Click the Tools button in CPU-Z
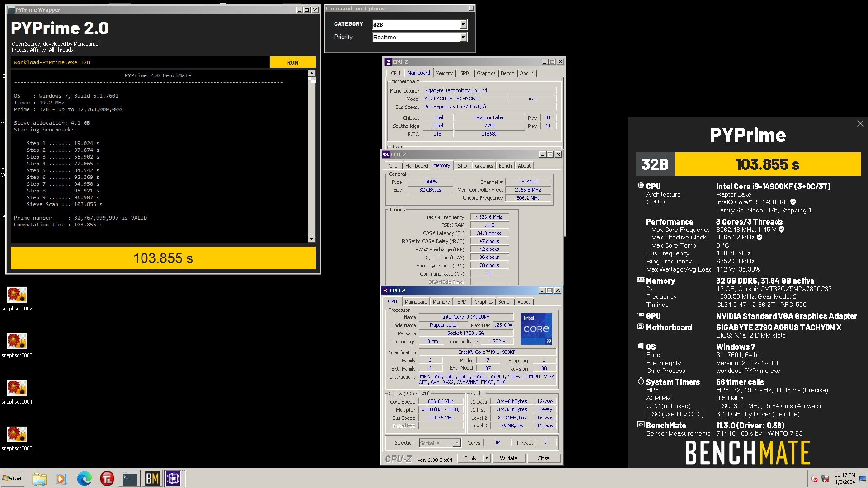Image resolution: width=868 pixels, height=488 pixels. tap(470, 458)
